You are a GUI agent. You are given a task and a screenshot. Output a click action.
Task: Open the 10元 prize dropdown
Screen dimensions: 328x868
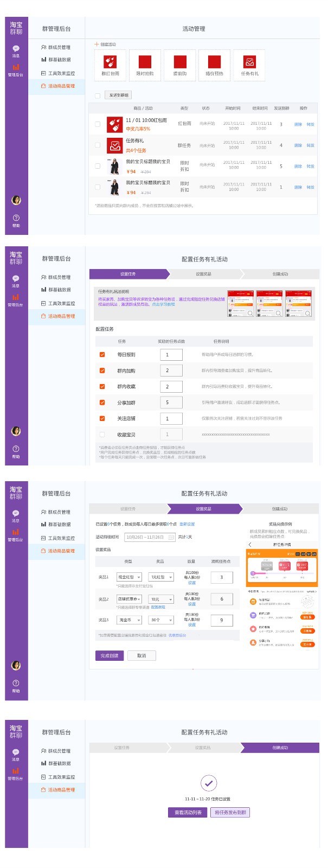point(162,599)
